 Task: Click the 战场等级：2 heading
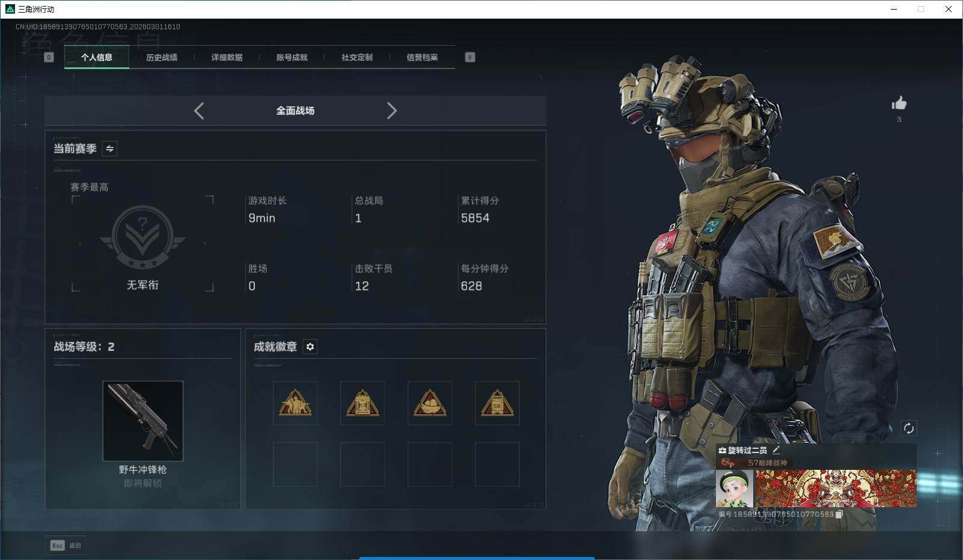click(x=84, y=347)
